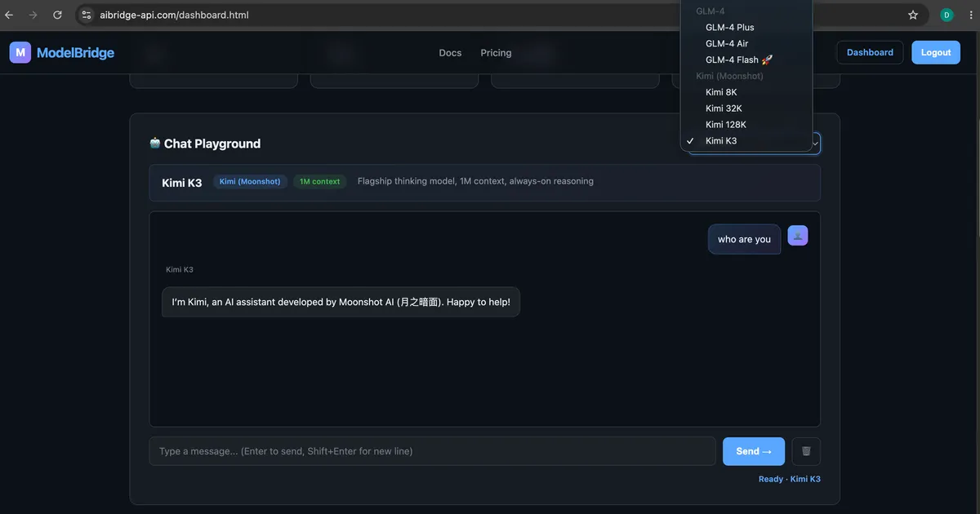Viewport: 980px width, 514px height.
Task: Click the '1M context' green badge
Action: 319,181
